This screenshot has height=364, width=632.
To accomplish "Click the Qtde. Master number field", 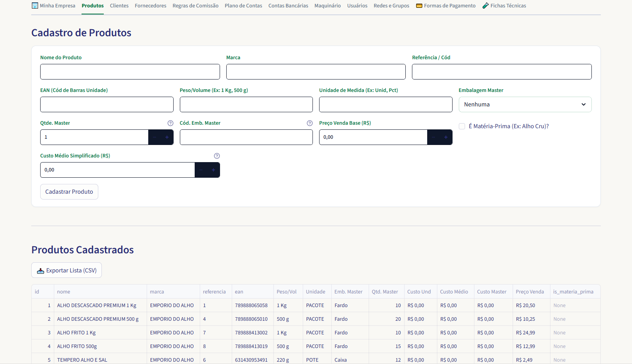I will 94,137.
